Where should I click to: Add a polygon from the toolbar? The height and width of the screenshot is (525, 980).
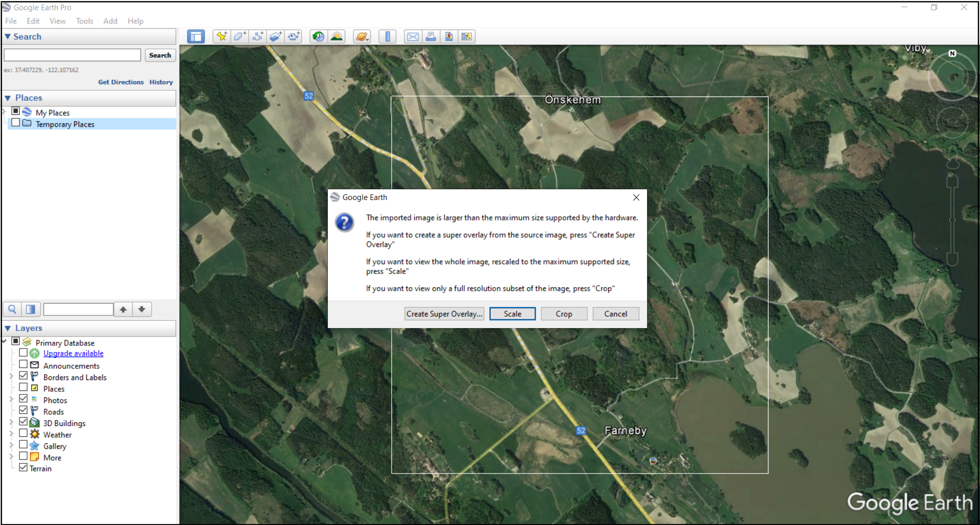coord(240,37)
